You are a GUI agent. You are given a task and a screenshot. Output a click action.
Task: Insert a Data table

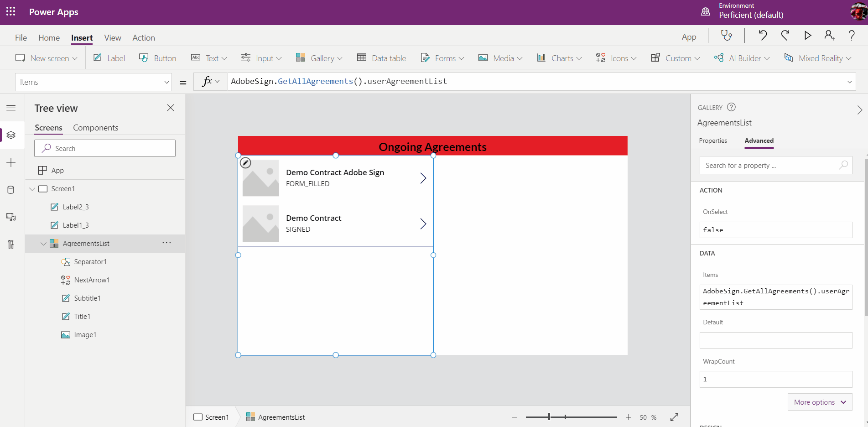click(382, 58)
